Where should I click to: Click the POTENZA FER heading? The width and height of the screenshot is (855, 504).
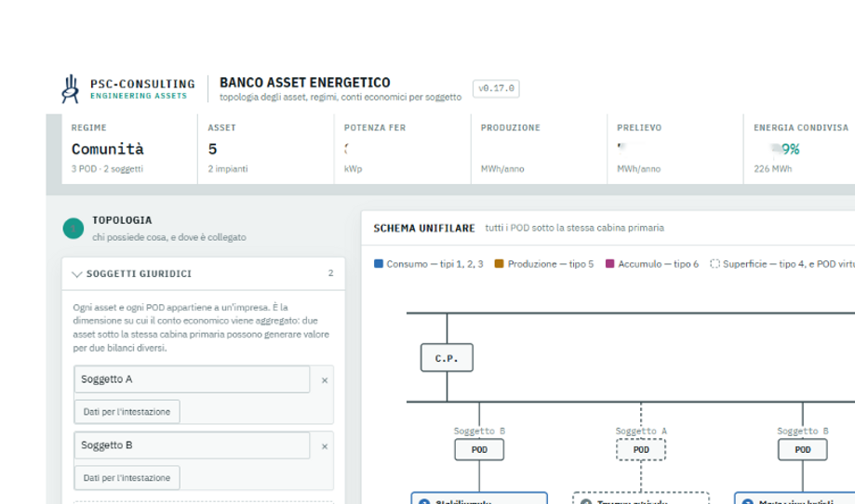click(x=375, y=127)
